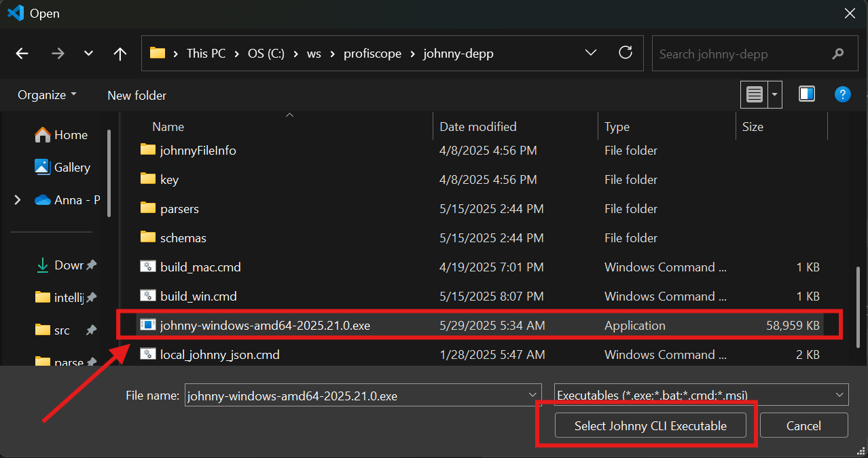
Task: Click the pin icon next to src
Action: click(x=91, y=330)
